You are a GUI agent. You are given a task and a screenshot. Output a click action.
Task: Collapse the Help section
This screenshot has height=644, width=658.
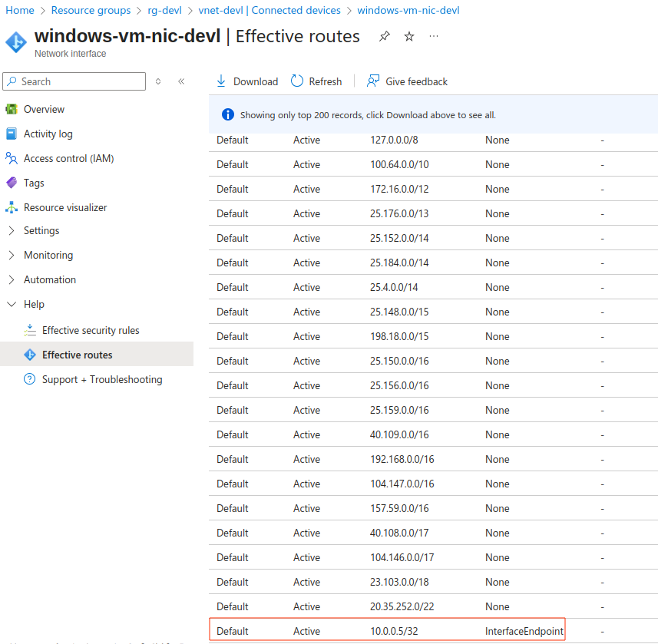(12, 304)
